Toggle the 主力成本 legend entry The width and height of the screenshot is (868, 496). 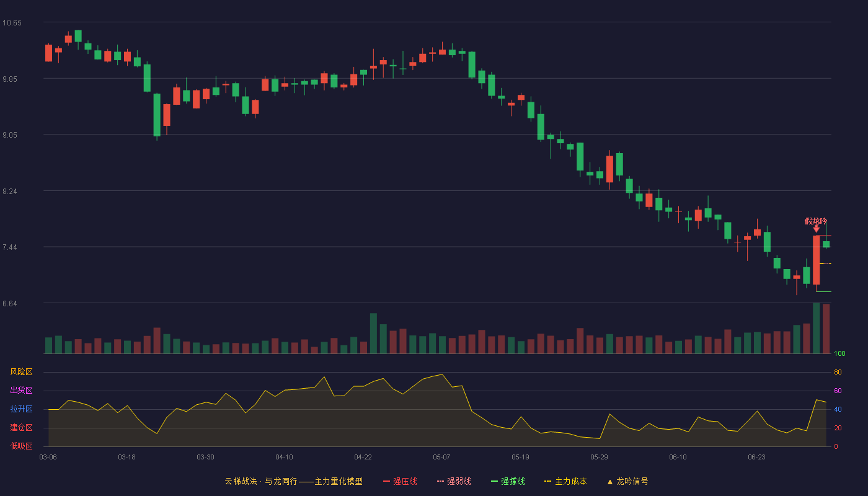coord(565,481)
